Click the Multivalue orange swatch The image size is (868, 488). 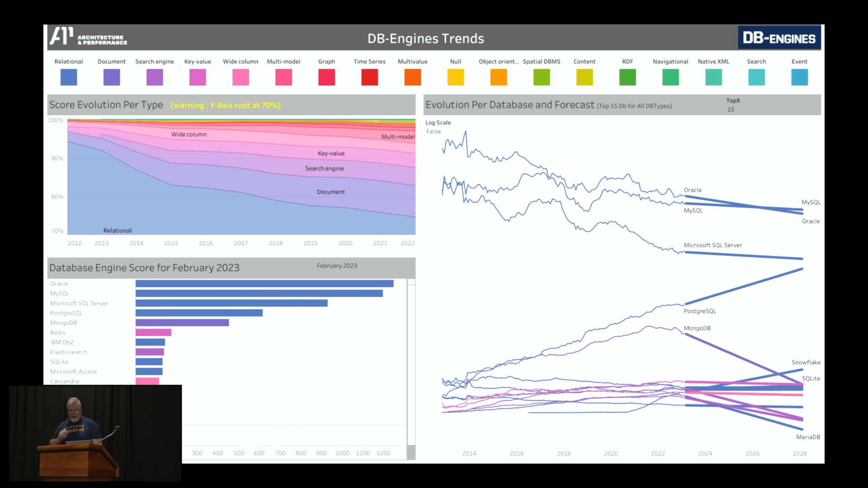click(x=413, y=77)
